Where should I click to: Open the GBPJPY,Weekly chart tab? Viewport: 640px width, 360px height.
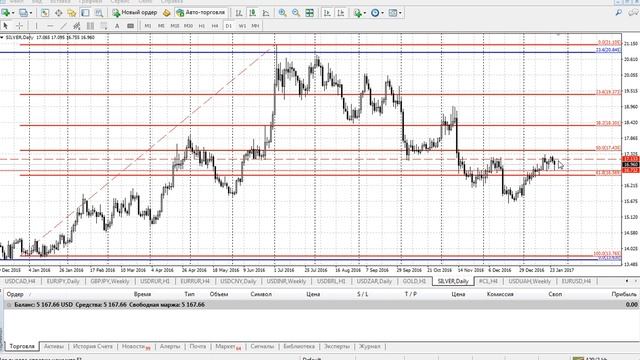click(x=109, y=281)
